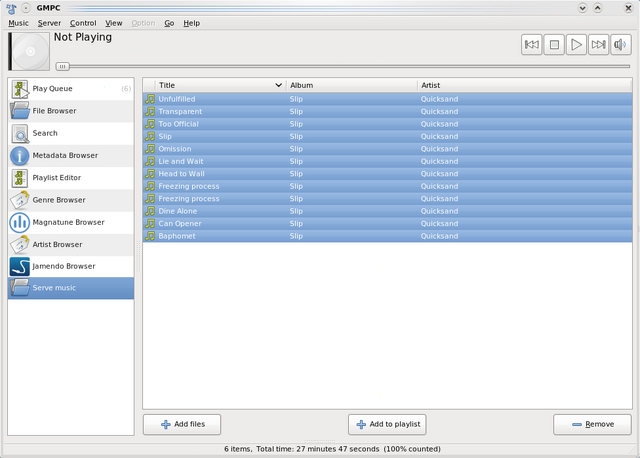640x458 pixels.
Task: Click the music note icon beside Lie and Wait
Action: click(150, 161)
